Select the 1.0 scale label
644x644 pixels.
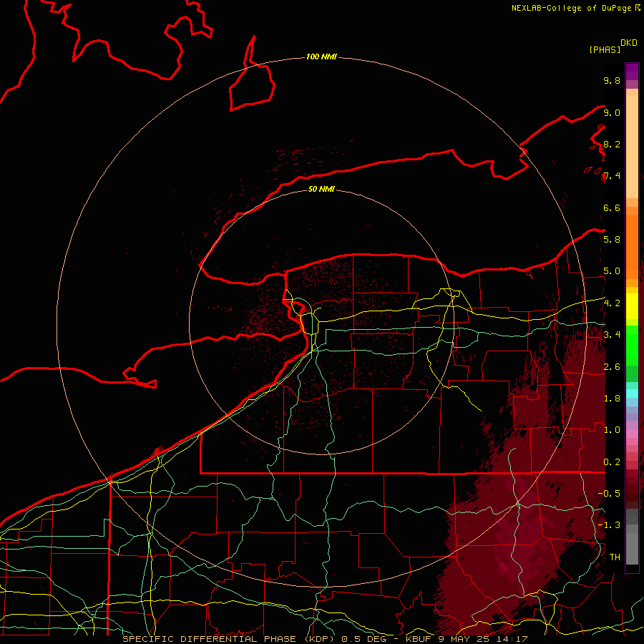(612, 430)
